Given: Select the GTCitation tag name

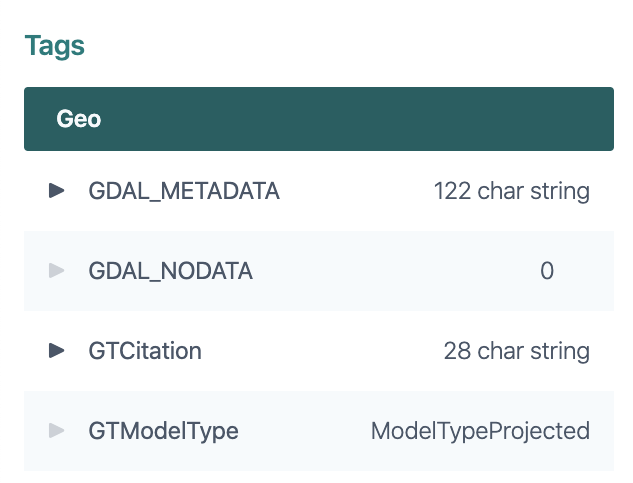Looking at the screenshot, I should pyautogui.click(x=145, y=351).
